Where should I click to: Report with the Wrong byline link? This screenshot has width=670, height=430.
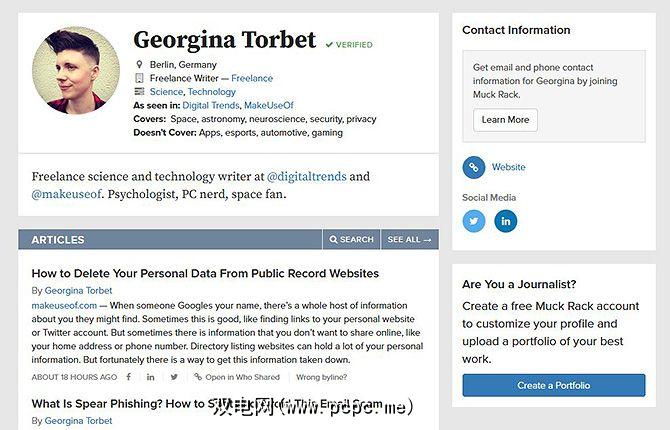(x=320, y=377)
